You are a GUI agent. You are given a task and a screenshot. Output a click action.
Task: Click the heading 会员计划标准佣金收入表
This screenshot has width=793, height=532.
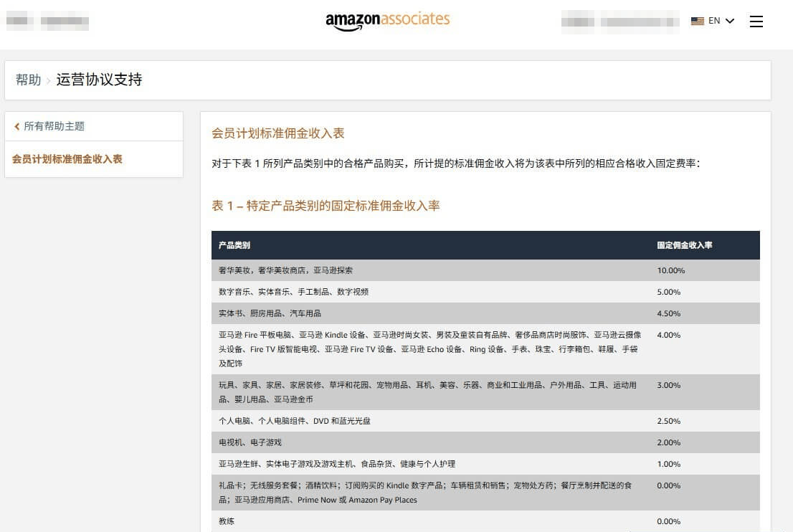pos(277,133)
